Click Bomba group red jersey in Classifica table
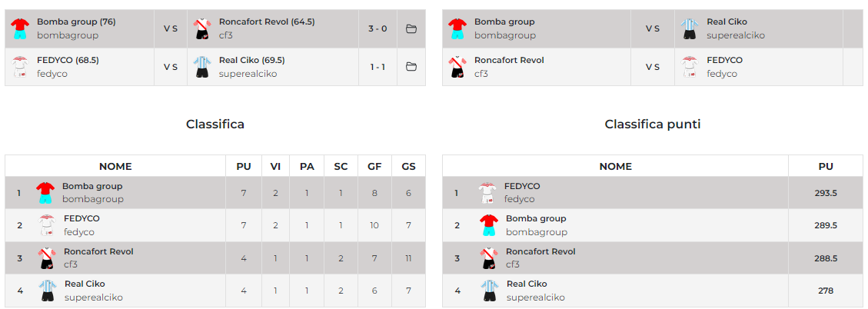This screenshot has width=868, height=309. point(45,192)
